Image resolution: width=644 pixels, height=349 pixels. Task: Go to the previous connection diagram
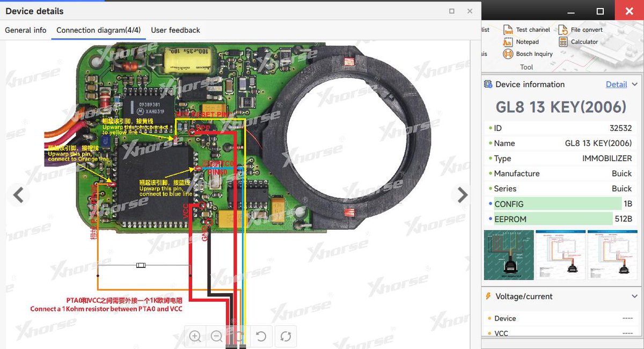point(18,194)
